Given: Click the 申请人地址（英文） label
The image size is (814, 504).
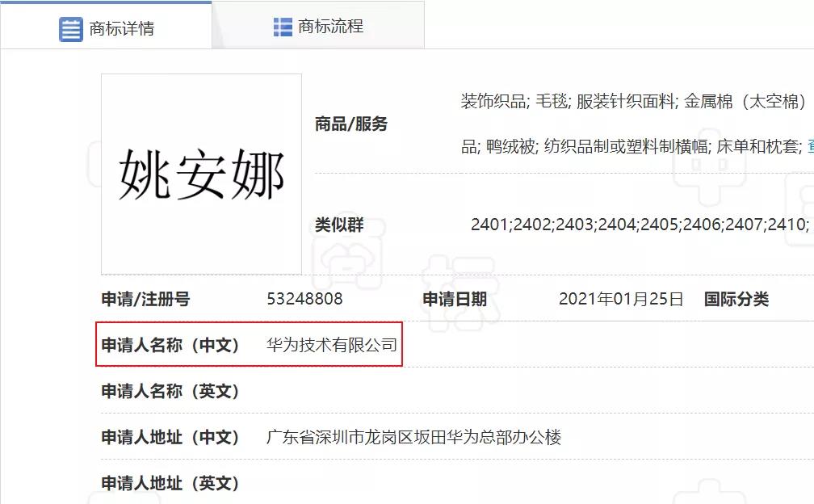Looking at the screenshot, I should pyautogui.click(x=170, y=483).
